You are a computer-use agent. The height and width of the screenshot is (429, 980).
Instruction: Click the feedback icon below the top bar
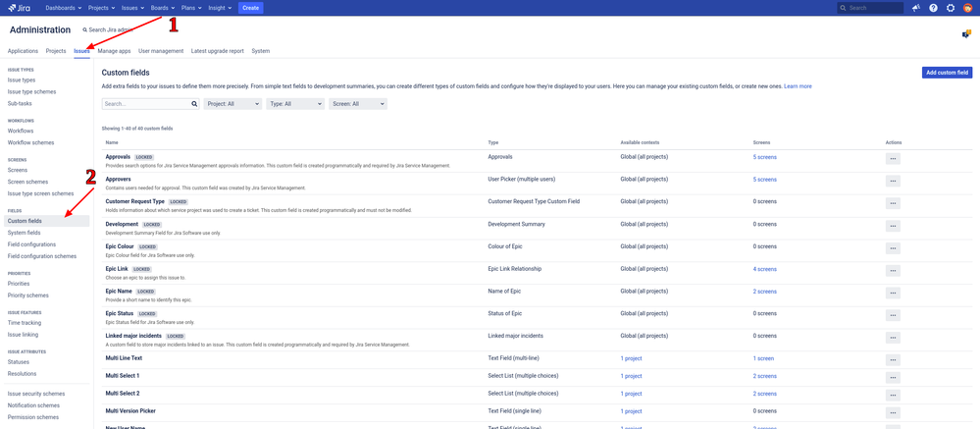point(966,34)
